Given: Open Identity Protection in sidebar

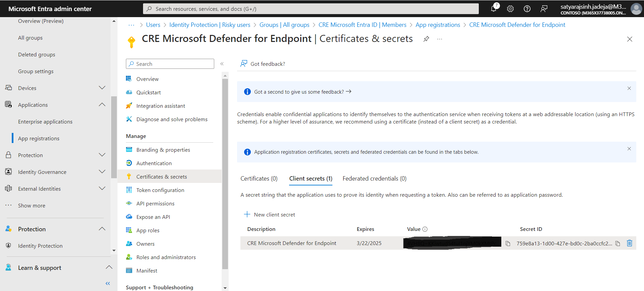Looking at the screenshot, I should tap(40, 246).
